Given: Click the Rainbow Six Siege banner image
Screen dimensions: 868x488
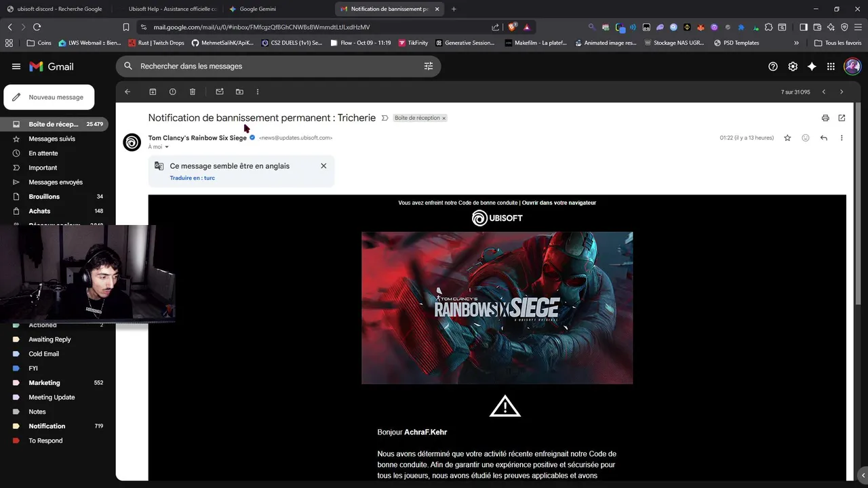Looking at the screenshot, I should click(497, 308).
